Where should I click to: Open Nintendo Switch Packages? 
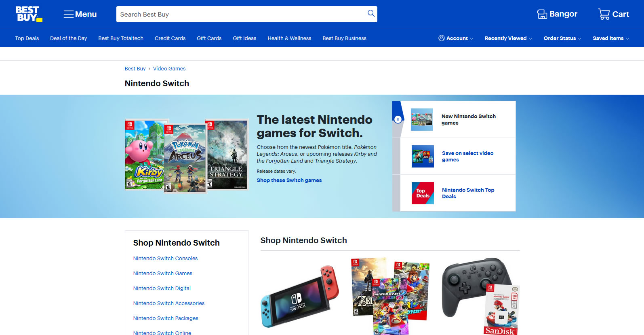pos(166,318)
